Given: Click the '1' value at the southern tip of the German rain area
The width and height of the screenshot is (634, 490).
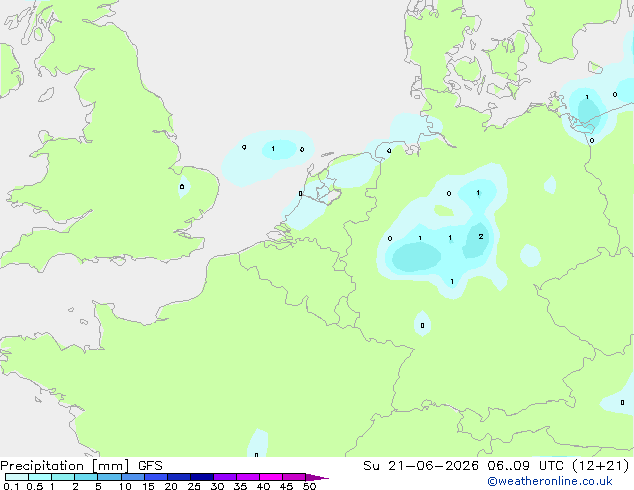Looking at the screenshot, I should 452,281.
